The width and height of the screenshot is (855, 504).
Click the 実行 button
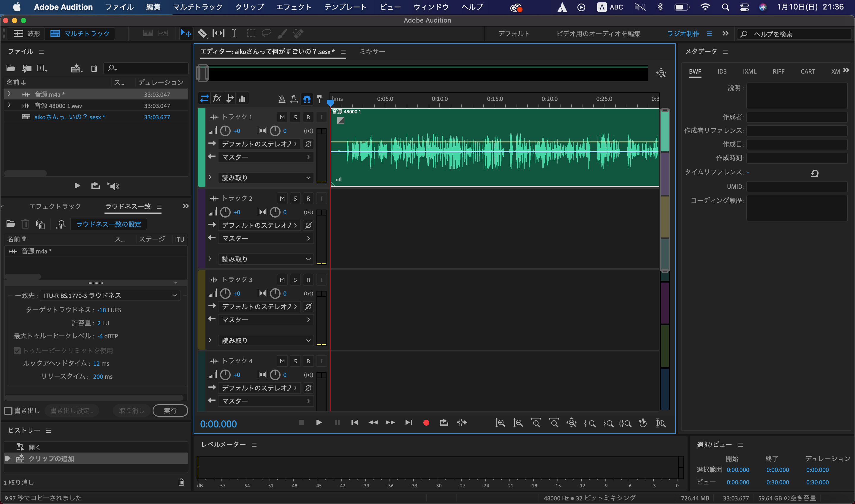[x=170, y=411]
